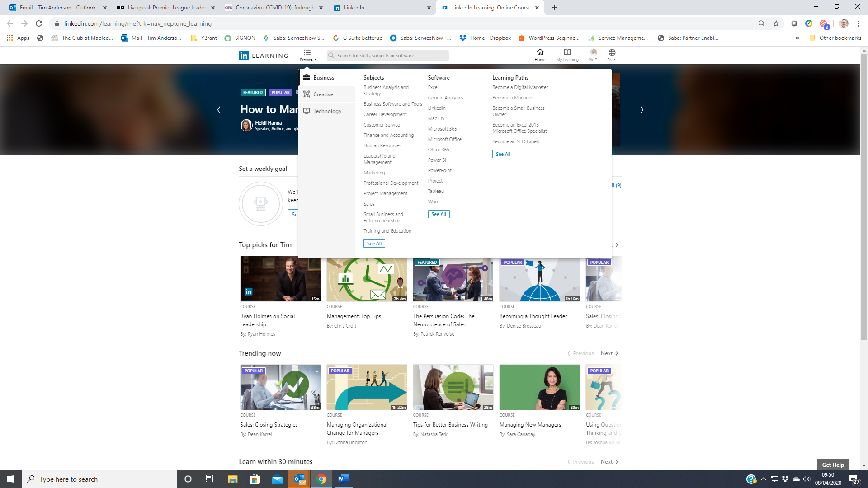
Task: Open Becoming a Thought Leader course thumbnail
Action: (539, 280)
